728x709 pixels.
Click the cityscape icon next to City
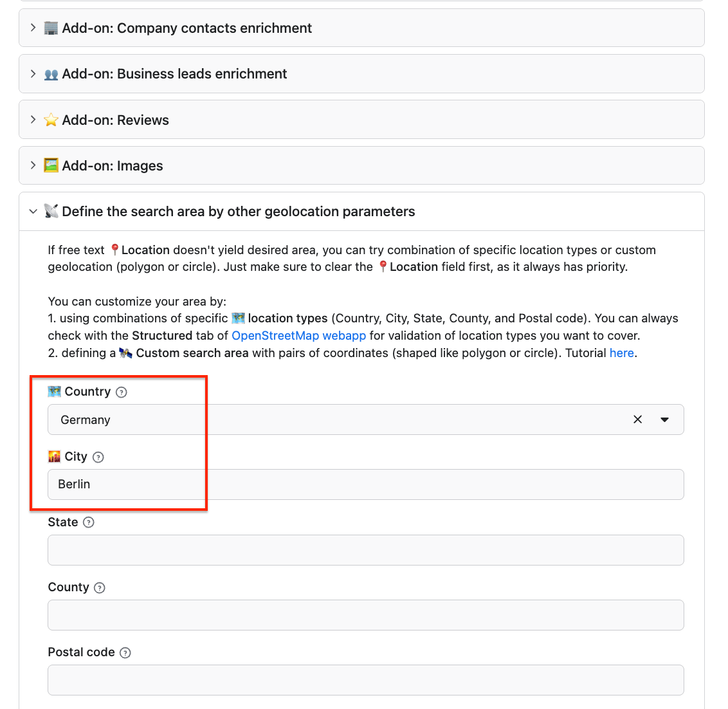(x=54, y=457)
